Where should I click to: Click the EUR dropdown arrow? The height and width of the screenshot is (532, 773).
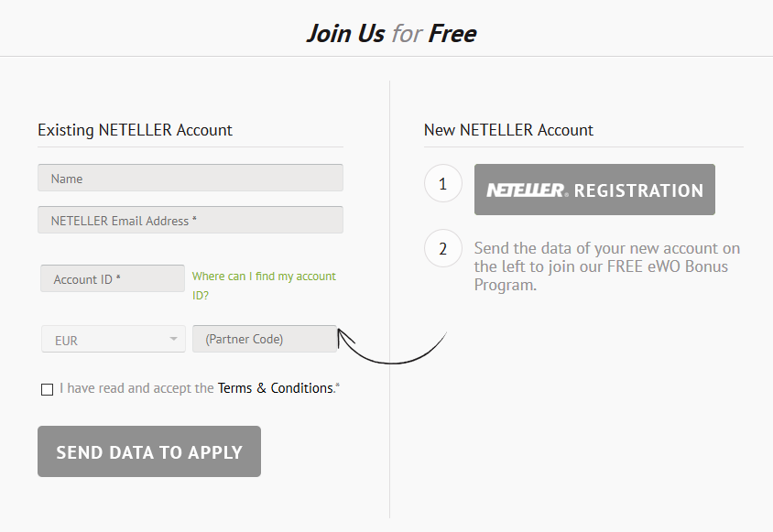click(x=173, y=339)
